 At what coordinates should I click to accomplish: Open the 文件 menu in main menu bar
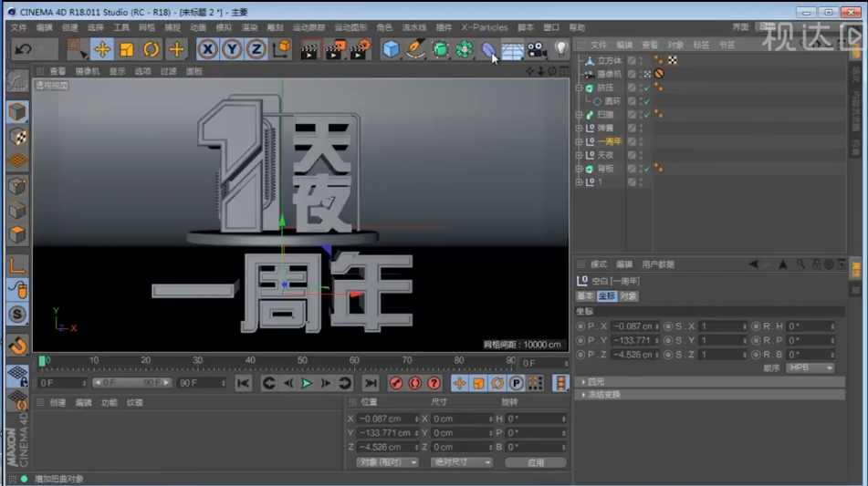pyautogui.click(x=18, y=27)
